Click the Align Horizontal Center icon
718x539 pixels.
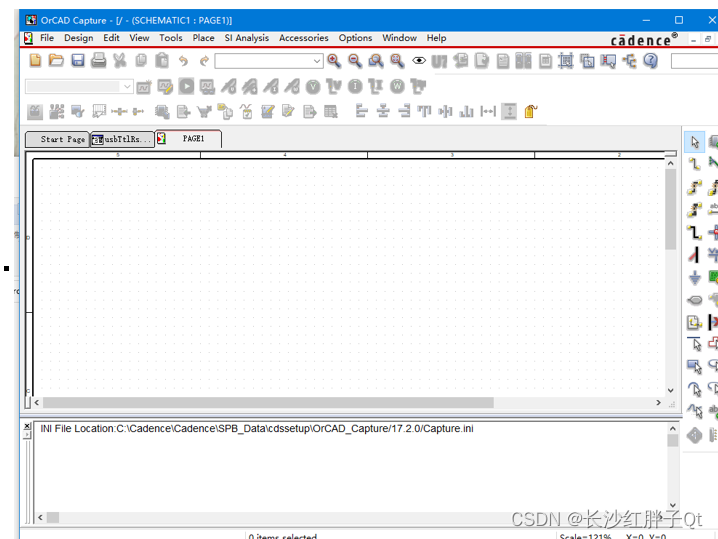(383, 111)
